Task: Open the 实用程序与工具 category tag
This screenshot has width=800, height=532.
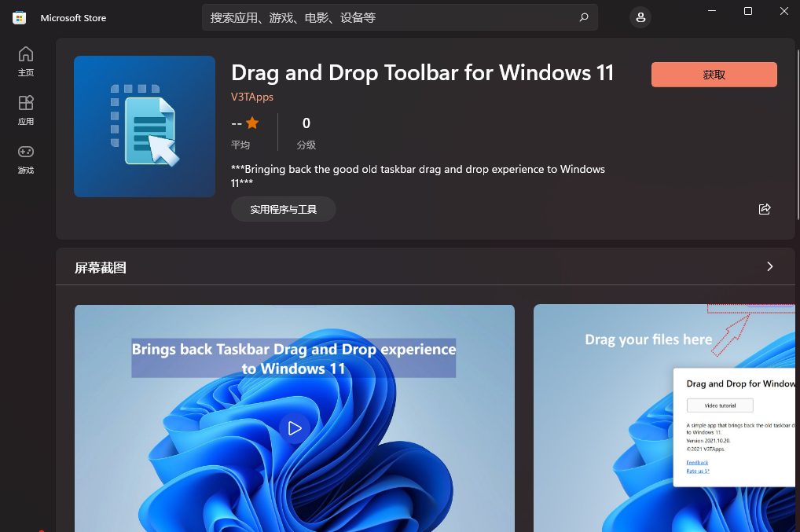Action: coord(283,209)
